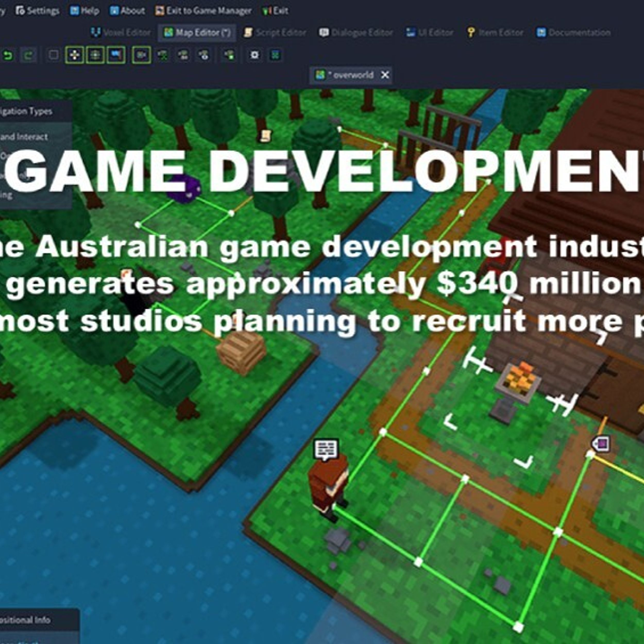Toggle the empty square selection box in toolbar
This screenshot has width=644, height=644.
coord(53,55)
